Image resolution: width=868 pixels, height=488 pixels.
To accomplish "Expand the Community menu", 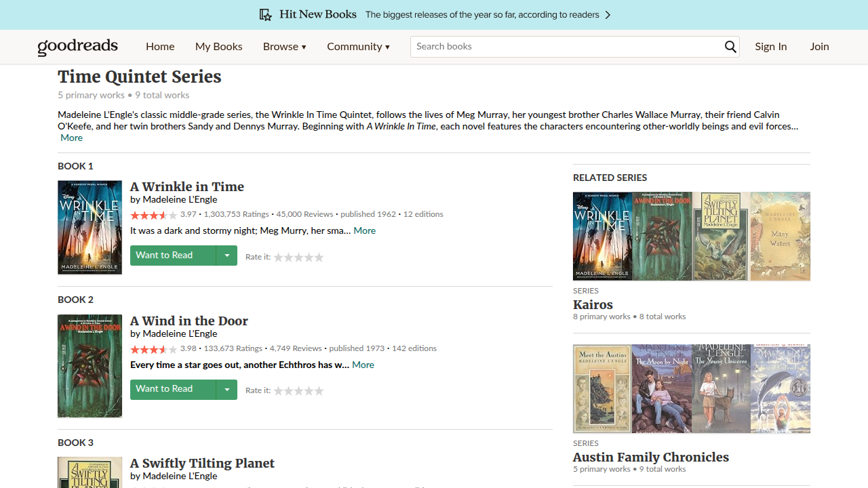I will 358,47.
